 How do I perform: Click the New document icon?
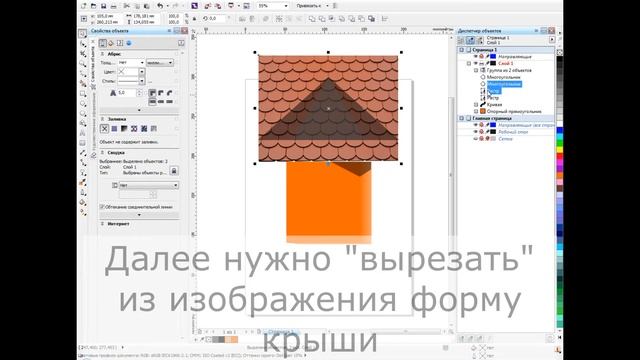[x=83, y=6]
